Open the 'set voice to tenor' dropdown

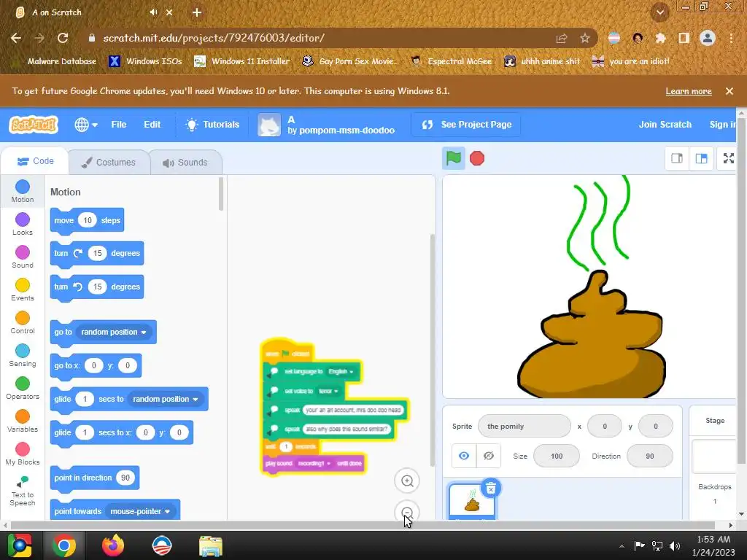coord(328,391)
